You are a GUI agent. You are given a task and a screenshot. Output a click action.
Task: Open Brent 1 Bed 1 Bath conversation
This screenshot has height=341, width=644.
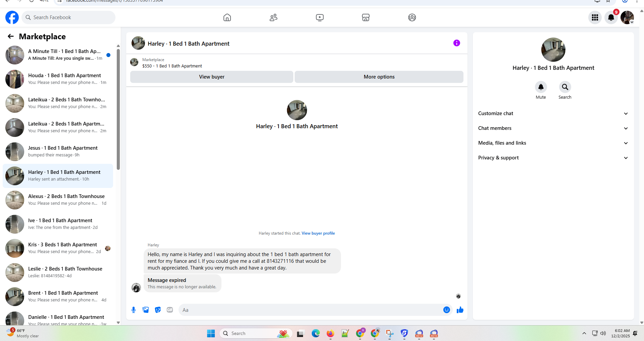point(58,297)
